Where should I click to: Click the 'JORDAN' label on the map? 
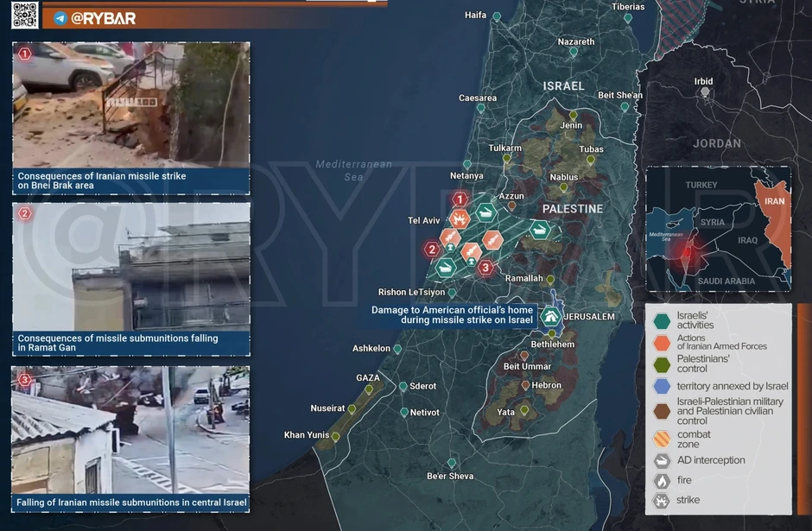717,143
